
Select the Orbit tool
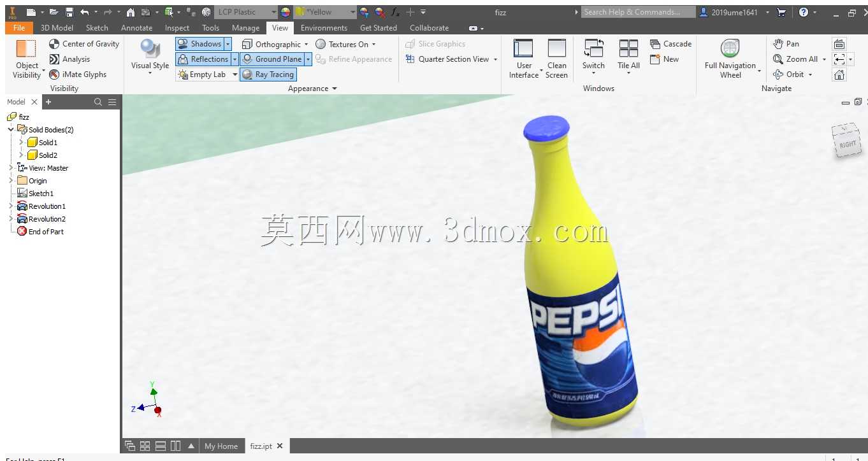(x=789, y=74)
